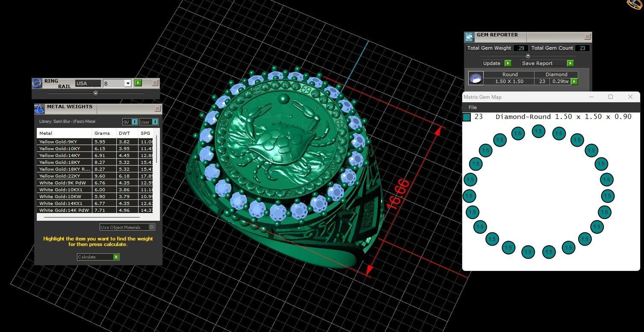Close the Gem Reporter panel

tap(587, 37)
